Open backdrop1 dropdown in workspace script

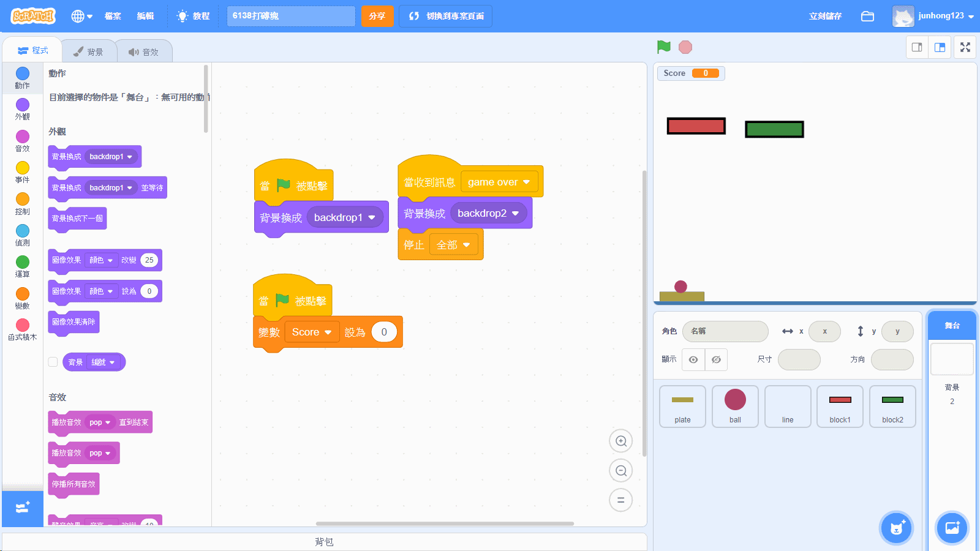(345, 217)
